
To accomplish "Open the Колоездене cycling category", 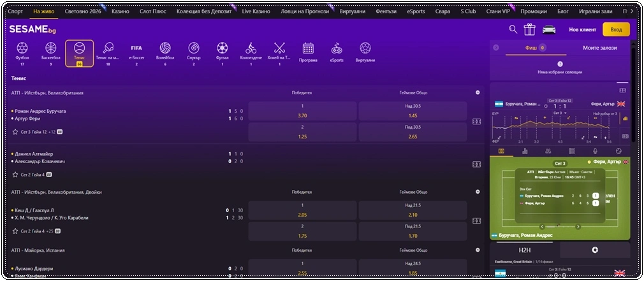I will click(x=251, y=53).
